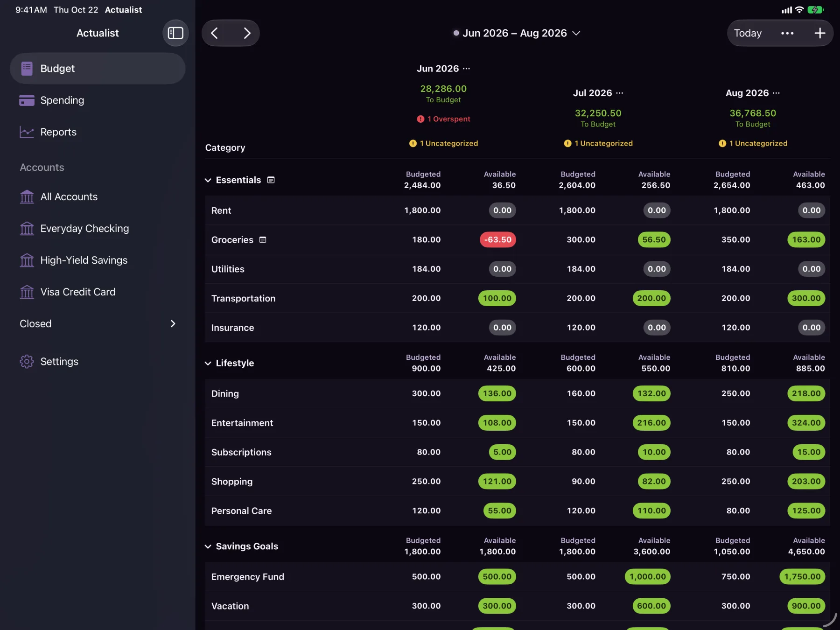
Task: Open the Groceries -63.50 overspent balance
Action: pos(498,240)
